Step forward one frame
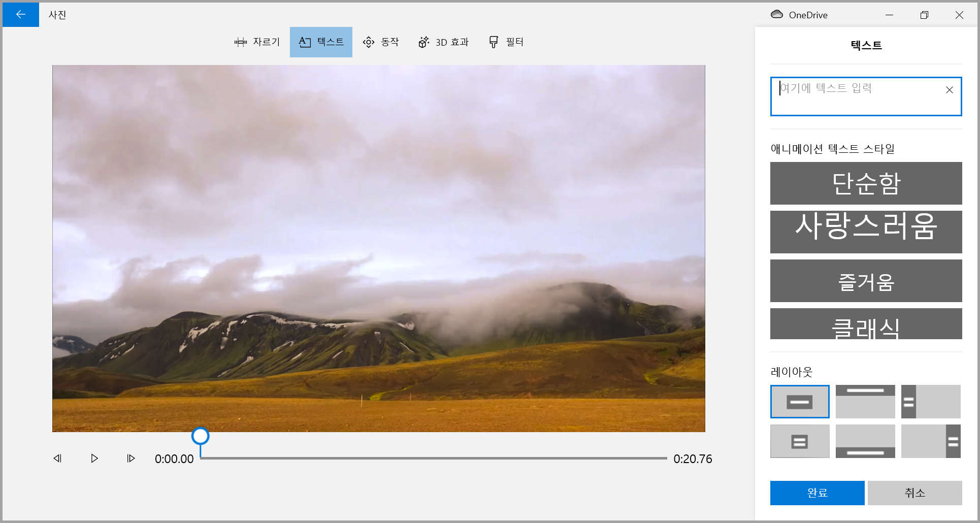The width and height of the screenshot is (980, 523). pos(131,459)
